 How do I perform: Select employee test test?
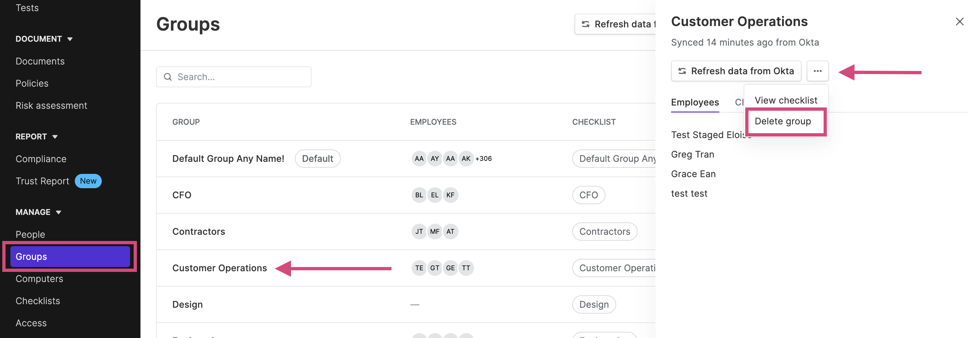pos(689,193)
